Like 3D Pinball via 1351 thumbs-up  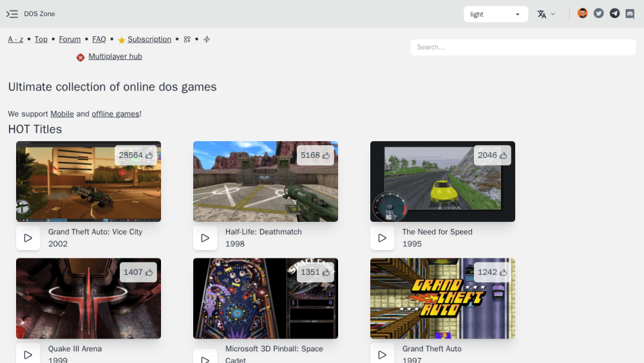tap(326, 272)
